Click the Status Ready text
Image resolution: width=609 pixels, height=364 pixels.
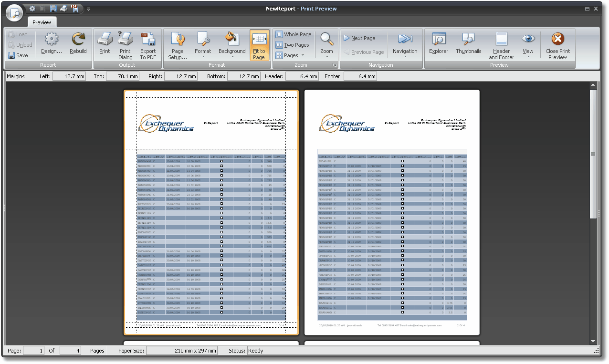[256, 351]
